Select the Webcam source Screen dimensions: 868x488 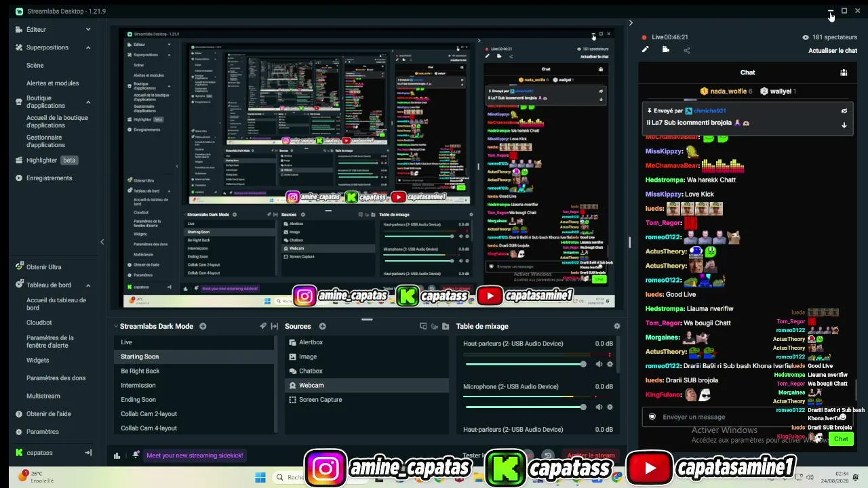pos(366,386)
